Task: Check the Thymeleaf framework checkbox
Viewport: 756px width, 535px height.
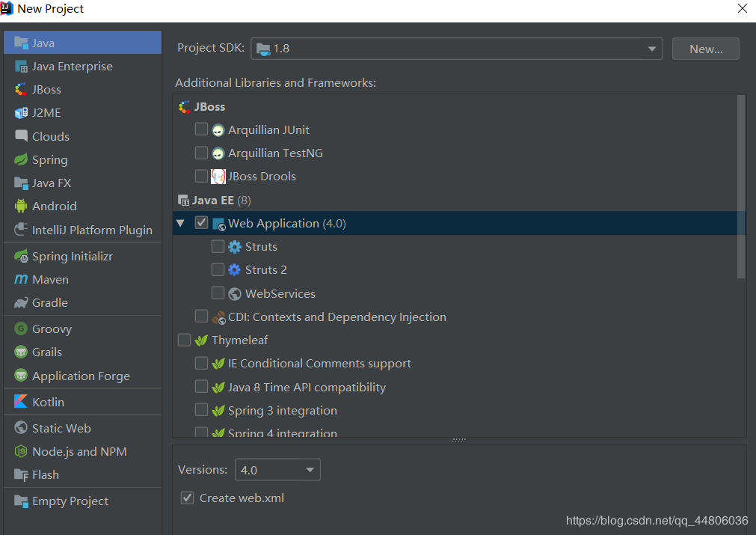Action: 184,340
